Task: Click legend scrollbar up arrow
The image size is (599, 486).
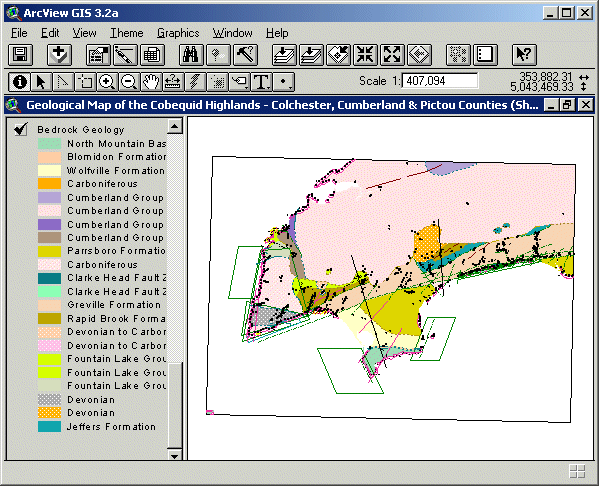Action: click(175, 126)
